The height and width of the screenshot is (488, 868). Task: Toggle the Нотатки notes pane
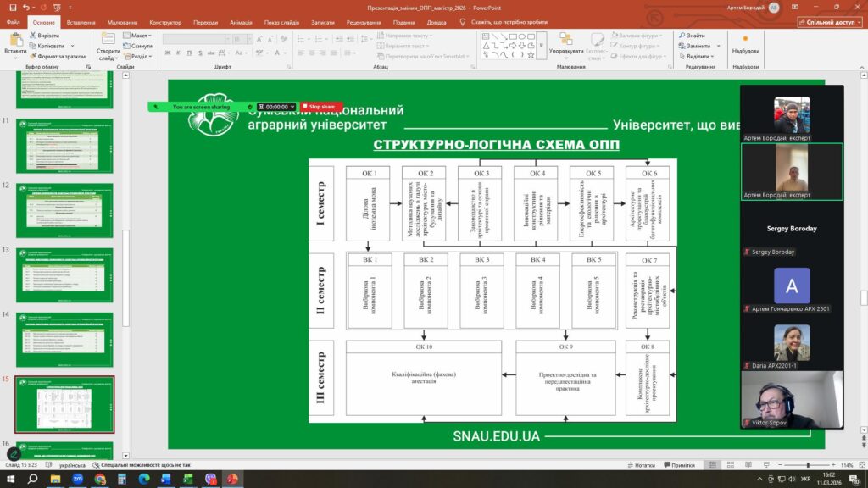[x=640, y=465]
